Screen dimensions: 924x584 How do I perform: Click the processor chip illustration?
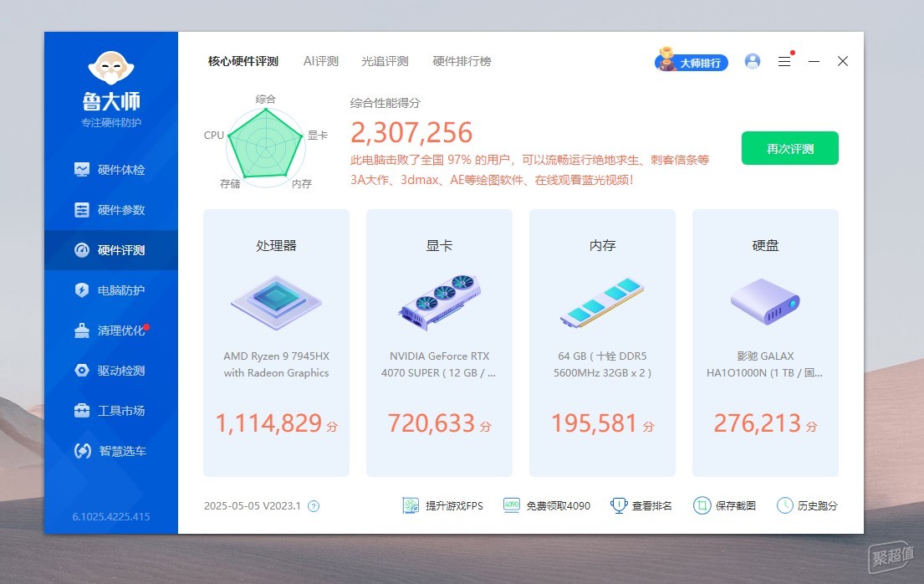click(x=277, y=301)
